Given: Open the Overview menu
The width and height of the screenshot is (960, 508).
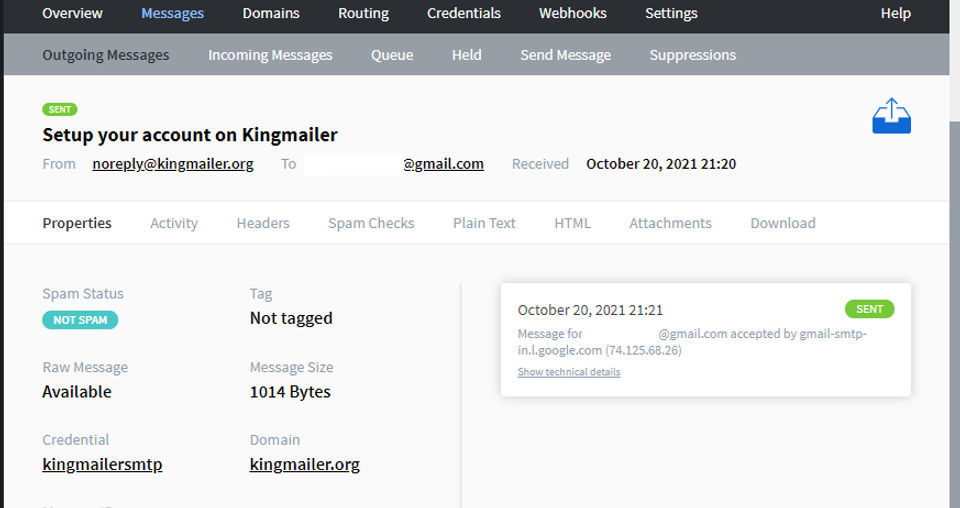Looking at the screenshot, I should point(72,13).
